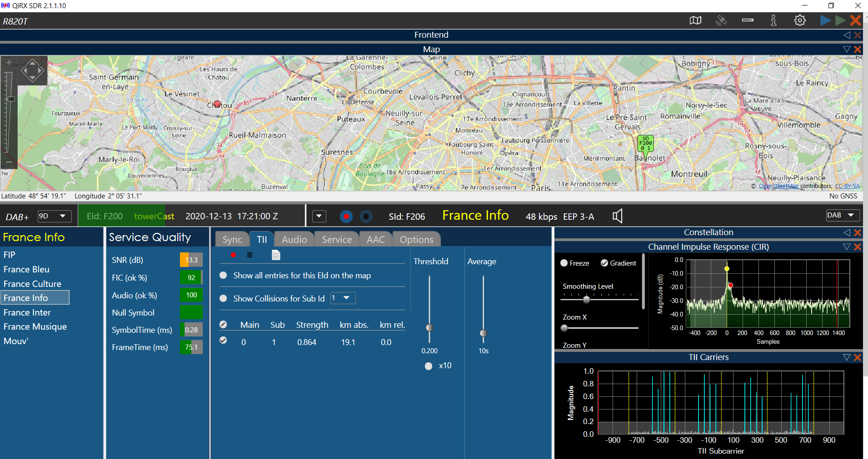Stop audio recording with the square button
Viewport: 868px width, 459px height.
[x=366, y=217]
